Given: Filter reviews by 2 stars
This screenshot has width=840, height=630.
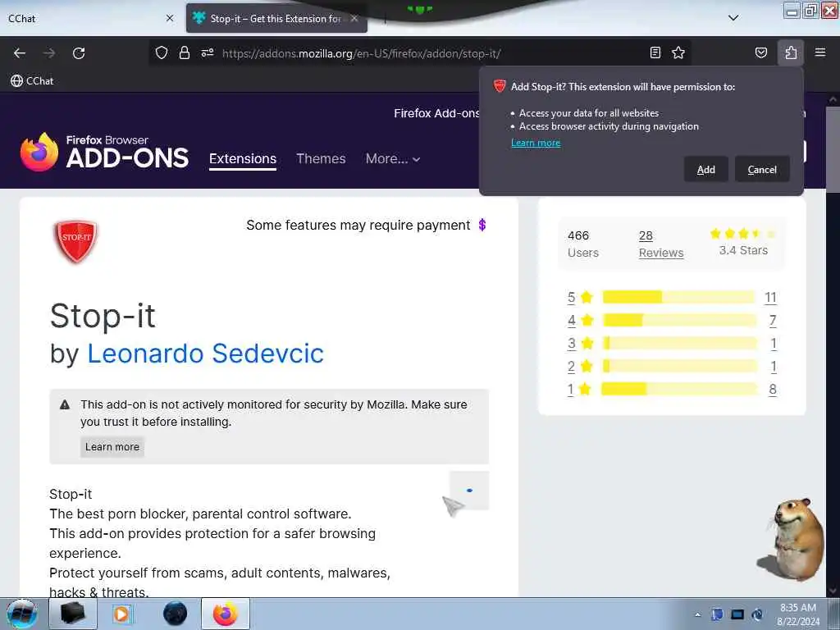Looking at the screenshot, I should coord(580,367).
